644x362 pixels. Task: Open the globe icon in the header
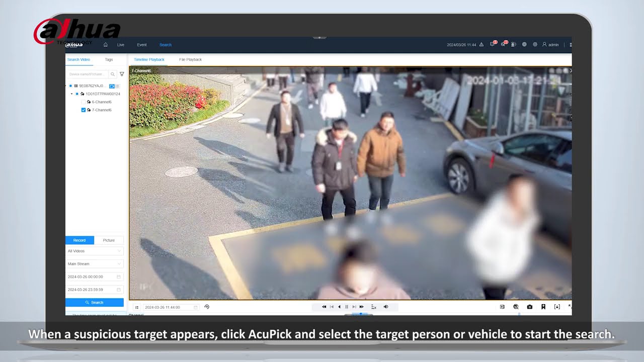524,44
